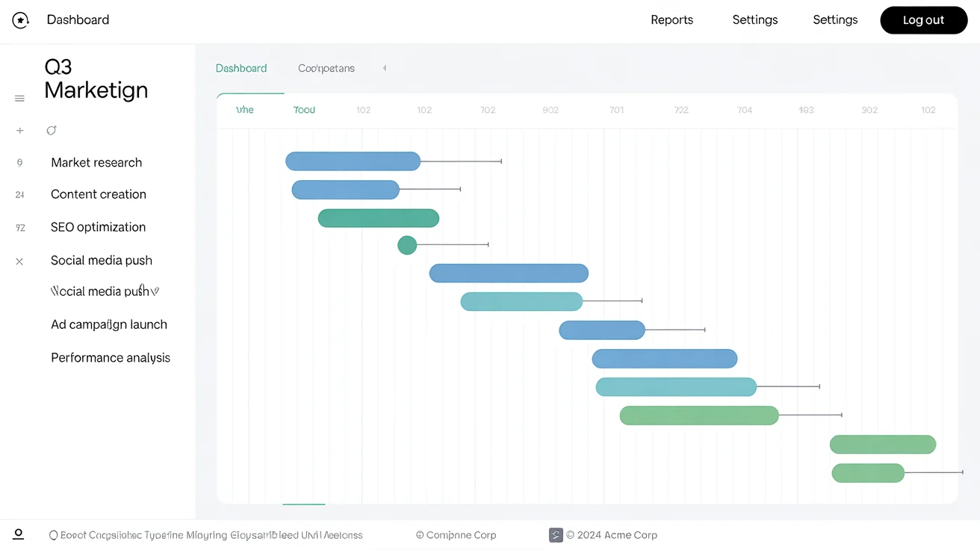The image size is (980, 550).
Task: Click the circle icon before the footer text
Action: point(52,535)
